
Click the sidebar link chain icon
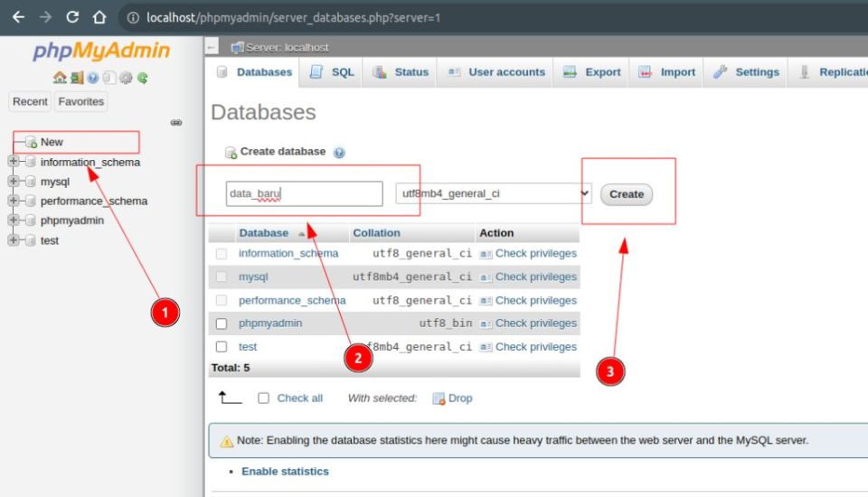(176, 123)
